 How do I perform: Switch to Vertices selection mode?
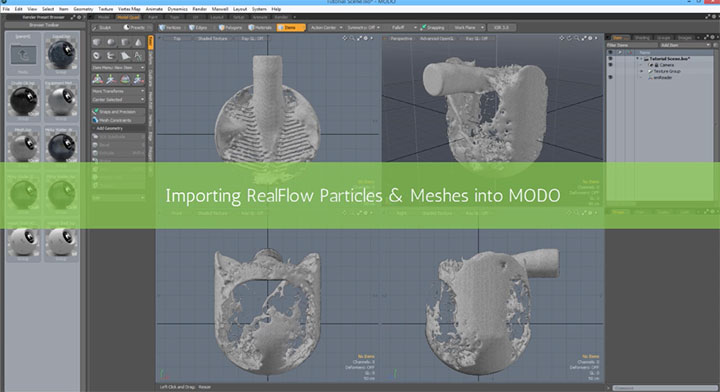170,28
